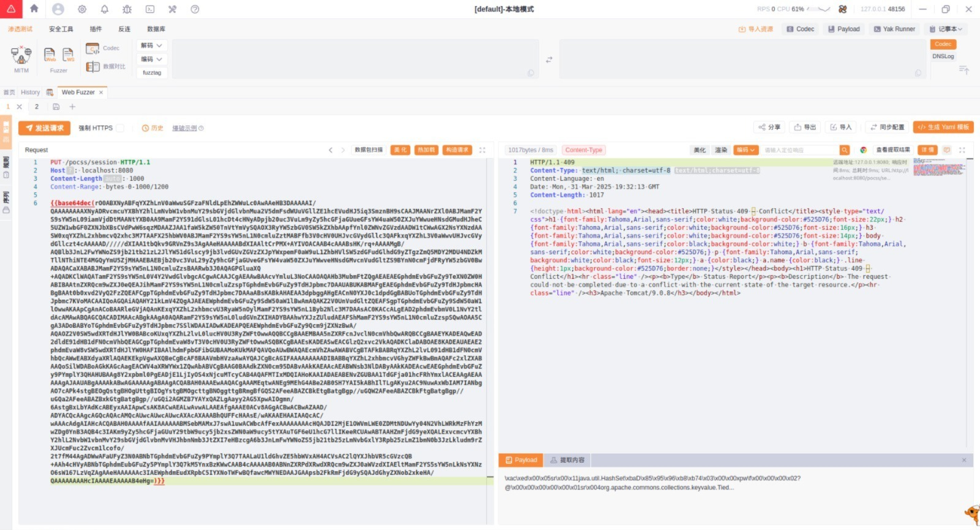
Task: Click the 发送请求 send request button
Action: pos(44,128)
